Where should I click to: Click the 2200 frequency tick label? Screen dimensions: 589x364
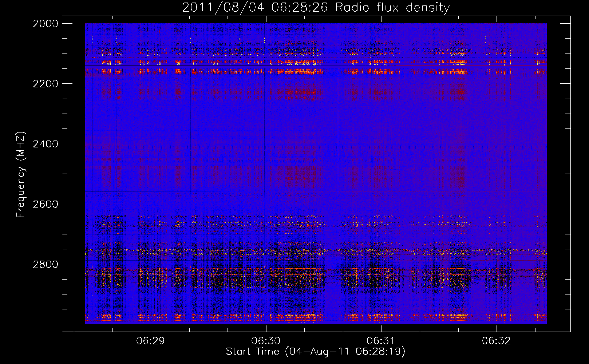(46, 84)
